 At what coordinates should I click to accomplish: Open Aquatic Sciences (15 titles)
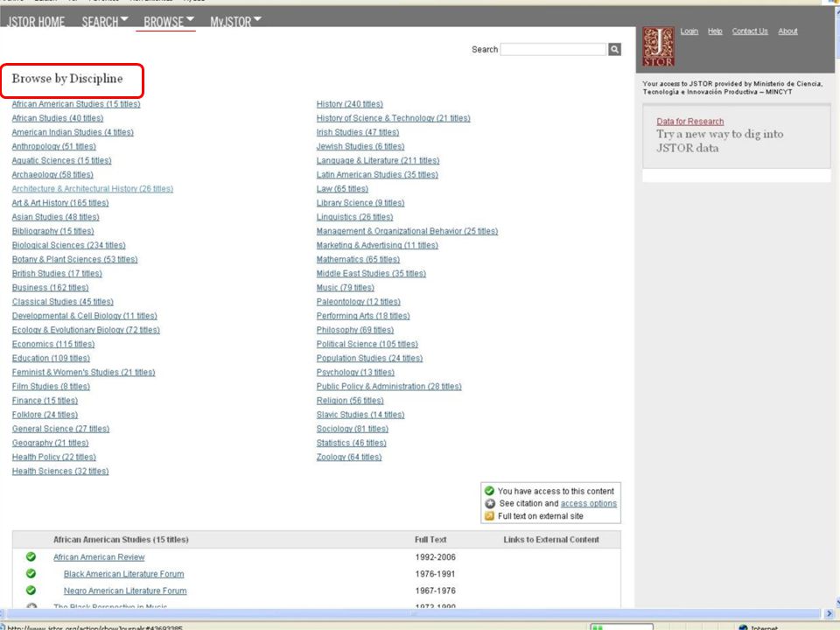click(x=61, y=160)
